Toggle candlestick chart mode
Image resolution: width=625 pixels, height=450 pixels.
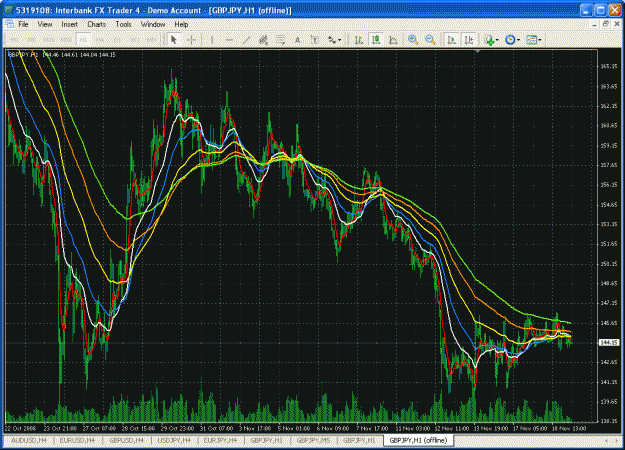coord(376,40)
